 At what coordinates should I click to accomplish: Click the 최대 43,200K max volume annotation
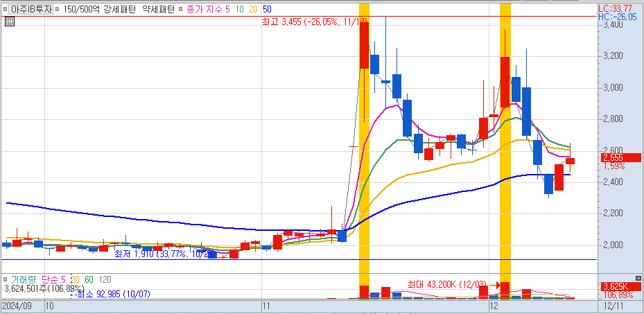[447, 284]
